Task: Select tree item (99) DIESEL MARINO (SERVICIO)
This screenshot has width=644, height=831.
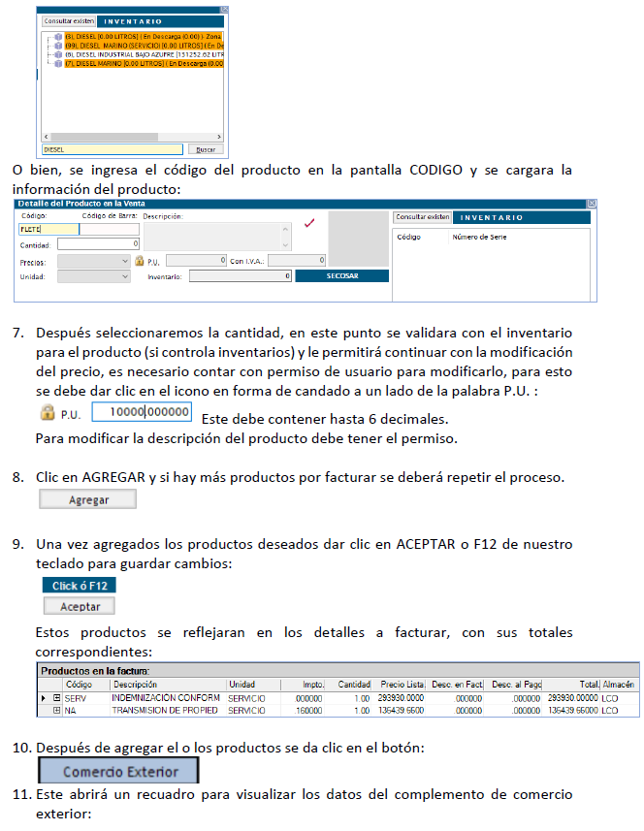Action: click(x=144, y=46)
